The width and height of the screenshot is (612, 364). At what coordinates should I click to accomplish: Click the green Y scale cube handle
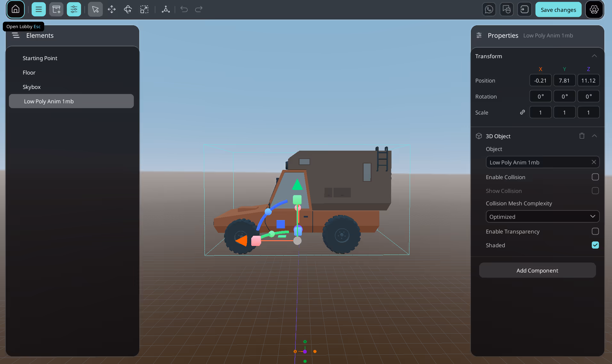click(297, 200)
